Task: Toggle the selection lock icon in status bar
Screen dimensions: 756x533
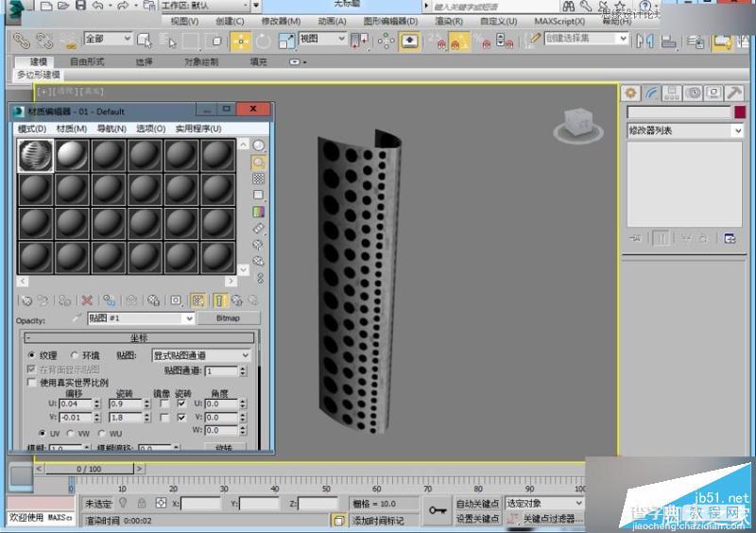Action: coord(142,503)
